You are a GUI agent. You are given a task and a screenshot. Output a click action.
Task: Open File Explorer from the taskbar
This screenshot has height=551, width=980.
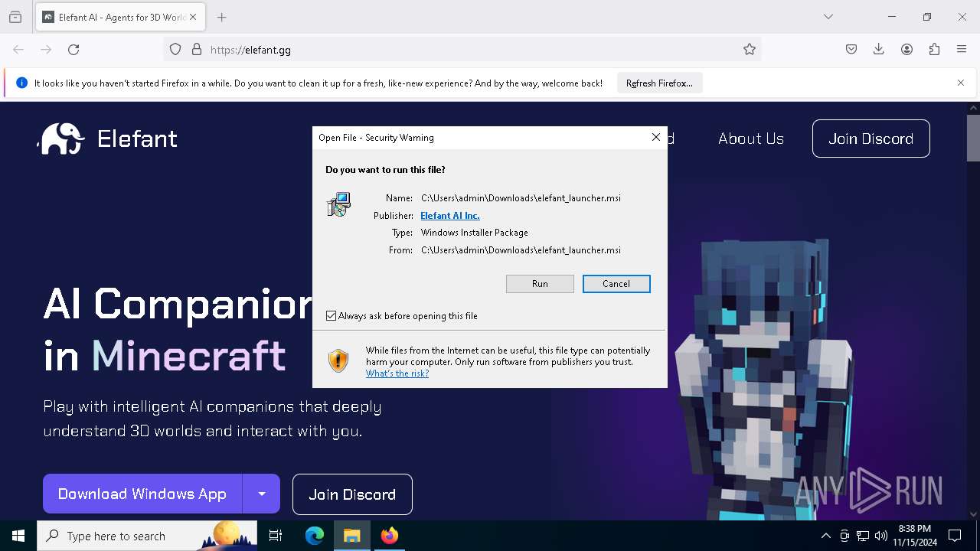tap(352, 536)
